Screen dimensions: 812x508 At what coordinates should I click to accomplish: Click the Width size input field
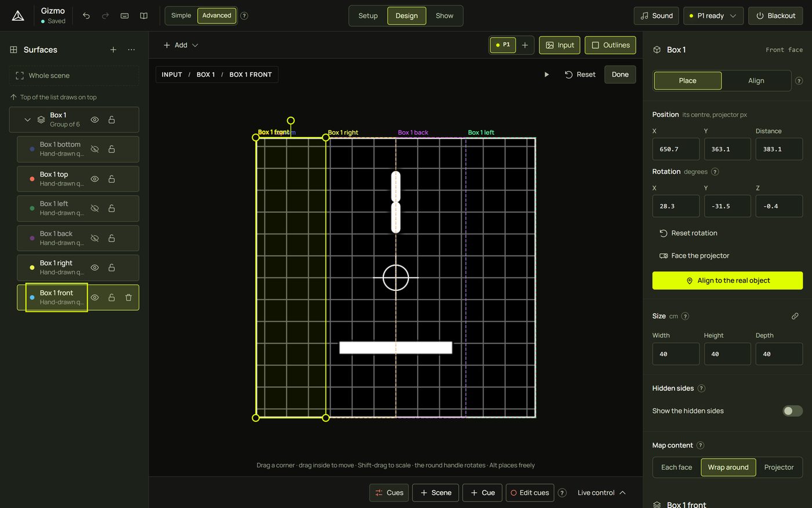(676, 354)
